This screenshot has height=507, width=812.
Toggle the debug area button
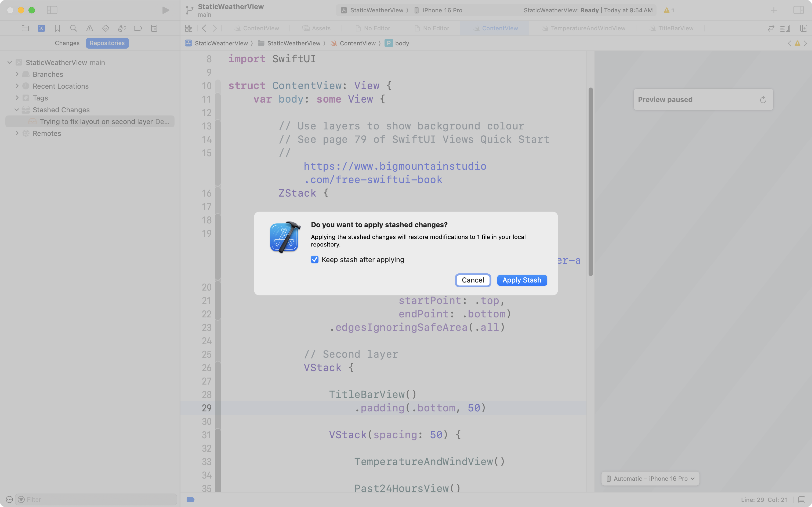point(802,500)
